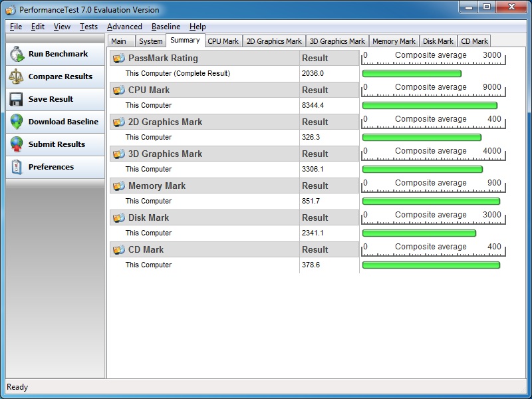Select the CPU Mark value 8344.4

(313, 105)
